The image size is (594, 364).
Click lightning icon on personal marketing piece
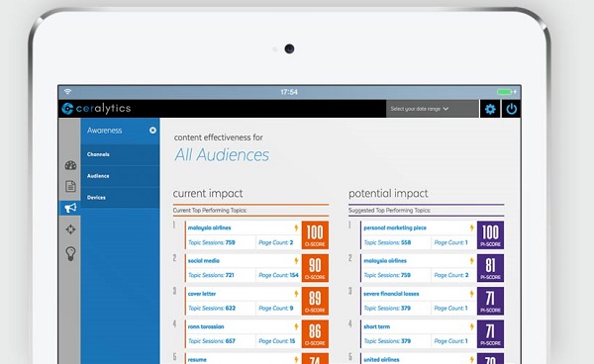tap(471, 227)
